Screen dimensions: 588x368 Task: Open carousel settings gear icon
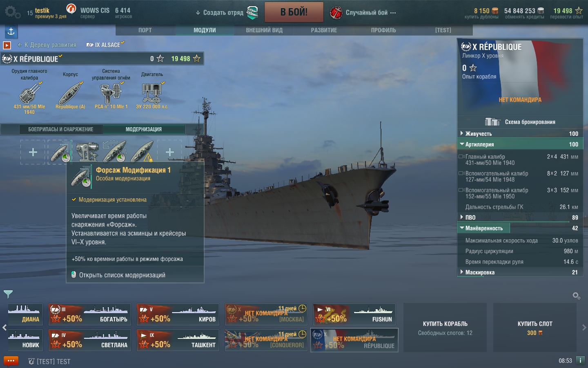[x=576, y=295]
